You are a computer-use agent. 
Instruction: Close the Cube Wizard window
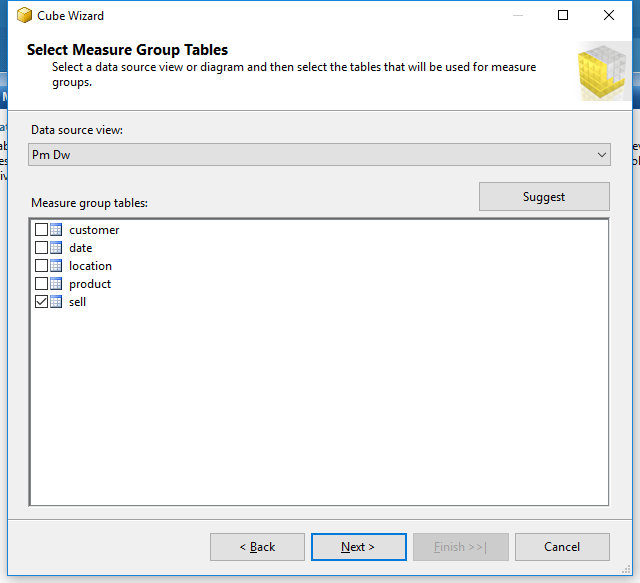(x=609, y=15)
